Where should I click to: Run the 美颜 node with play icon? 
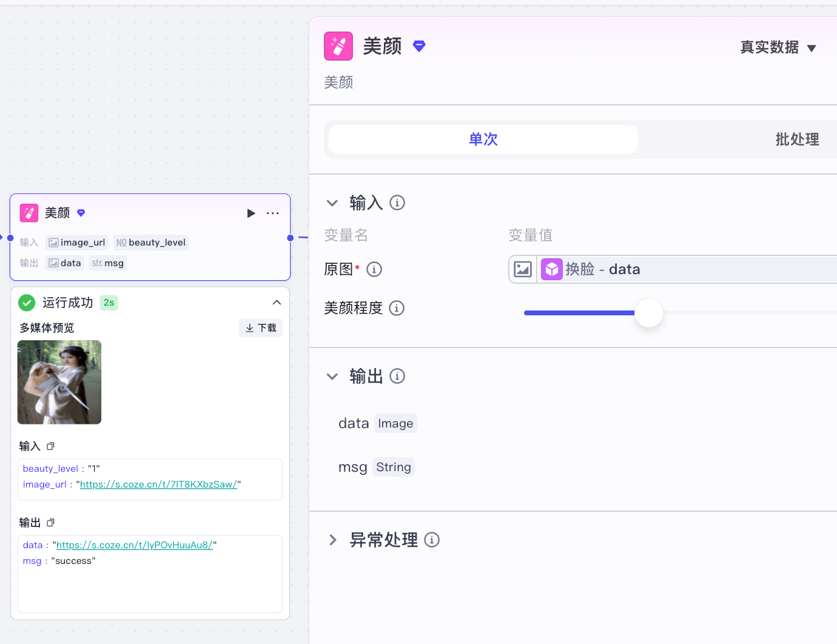click(251, 213)
